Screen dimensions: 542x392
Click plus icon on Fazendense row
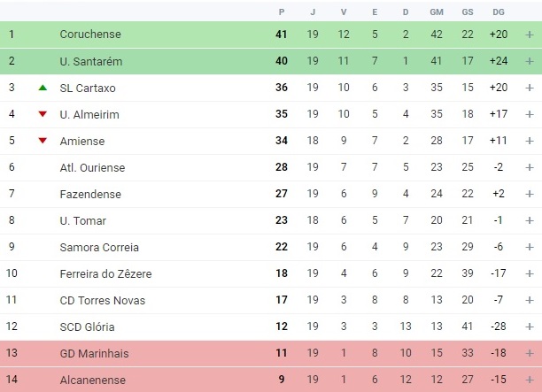[530, 194]
